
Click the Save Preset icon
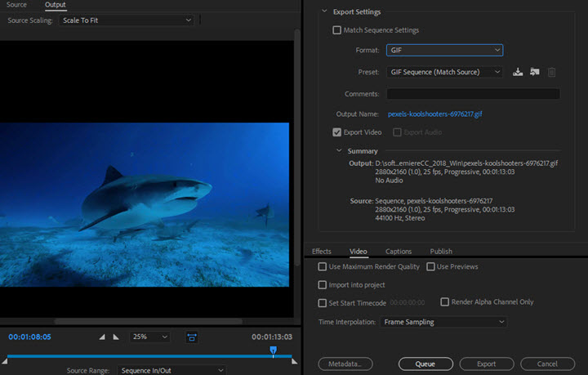(518, 72)
